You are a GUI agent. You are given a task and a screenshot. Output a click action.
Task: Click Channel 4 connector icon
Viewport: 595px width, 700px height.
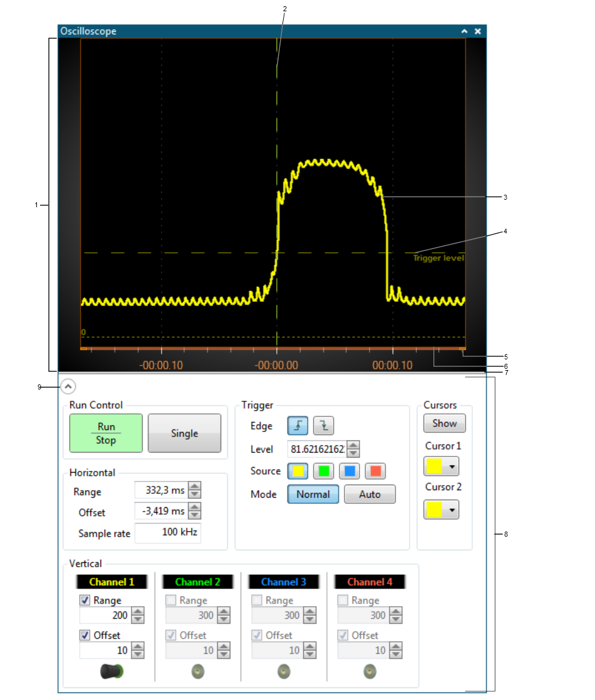[370, 672]
